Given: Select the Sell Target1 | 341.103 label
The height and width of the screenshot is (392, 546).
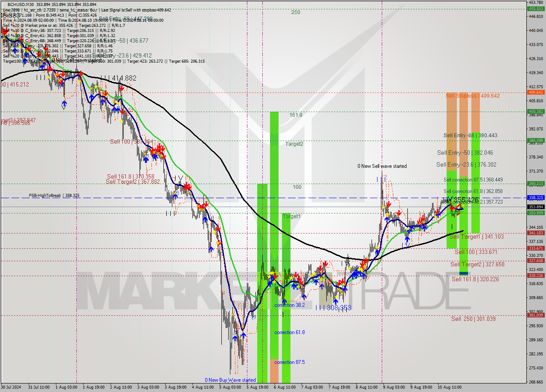Looking at the screenshot, I should [476, 236].
